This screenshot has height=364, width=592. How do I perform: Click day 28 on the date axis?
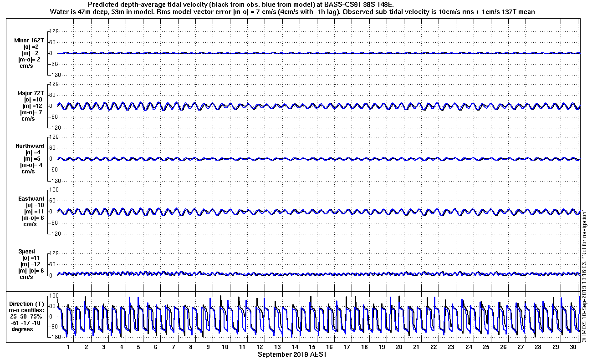(538, 347)
